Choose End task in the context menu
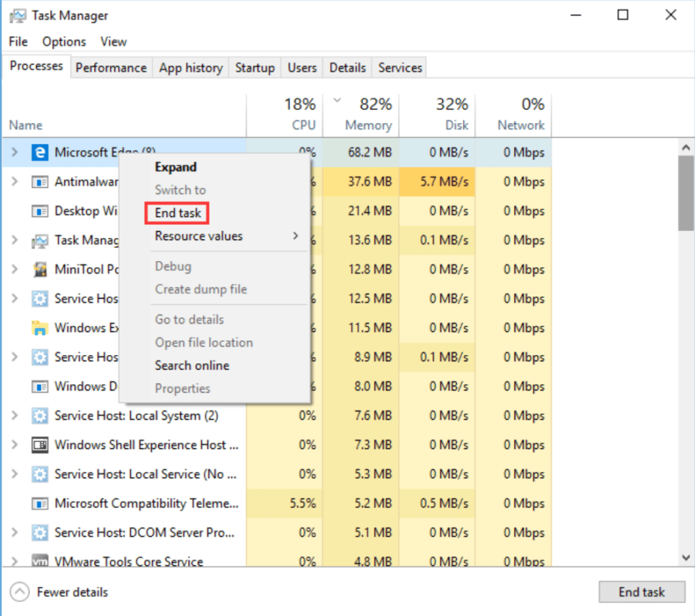Viewport: 695px width, 616px height. tap(178, 213)
